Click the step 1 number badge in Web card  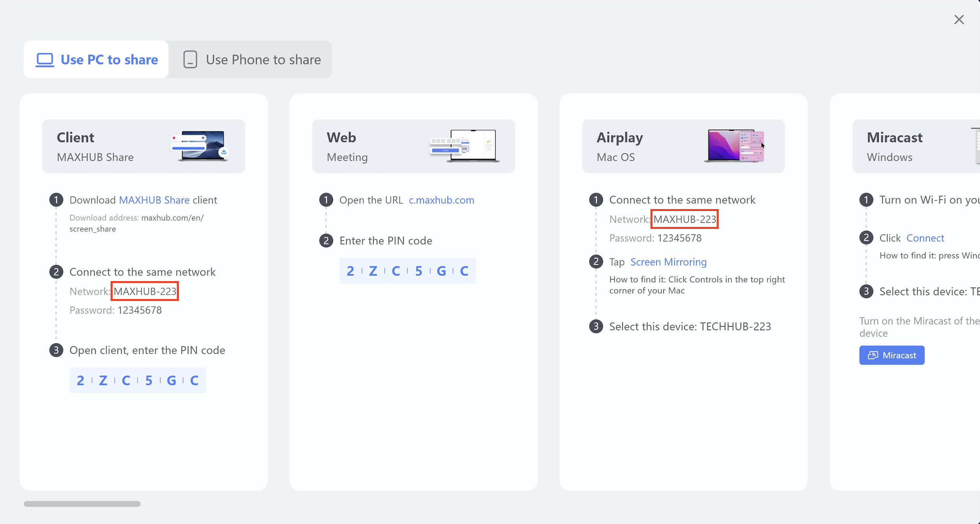[x=326, y=200]
